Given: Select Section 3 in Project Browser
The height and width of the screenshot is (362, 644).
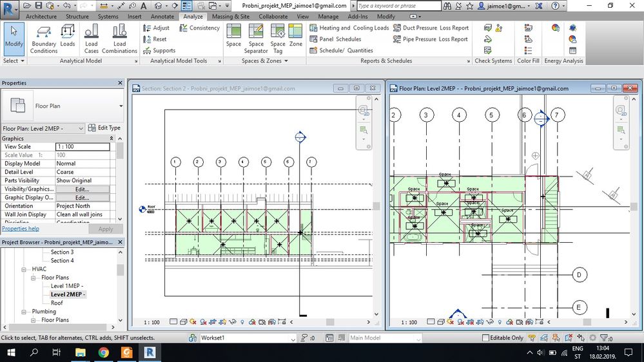Looking at the screenshot, I should tap(62, 252).
